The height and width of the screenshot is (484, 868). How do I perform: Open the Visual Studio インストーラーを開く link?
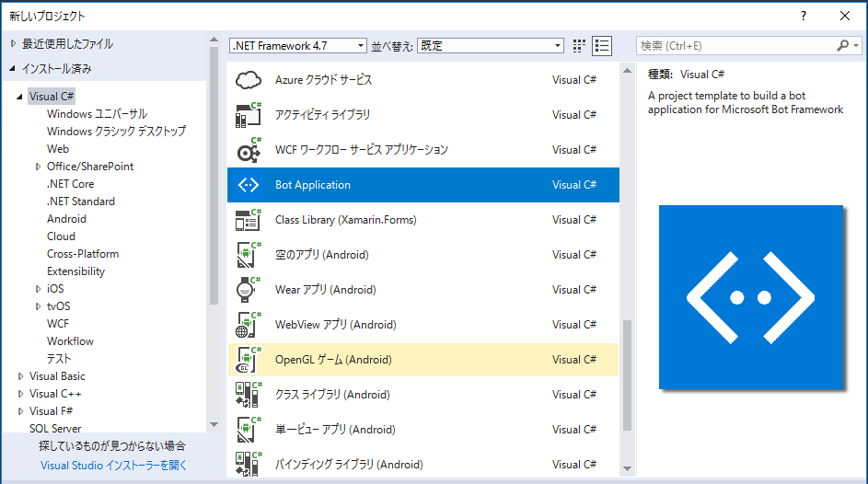pos(113,466)
